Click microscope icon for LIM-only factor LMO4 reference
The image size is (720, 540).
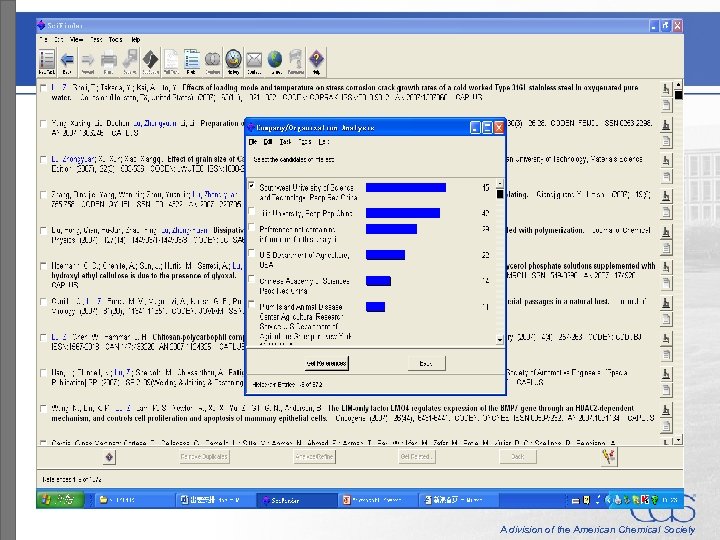pyautogui.click(x=666, y=410)
